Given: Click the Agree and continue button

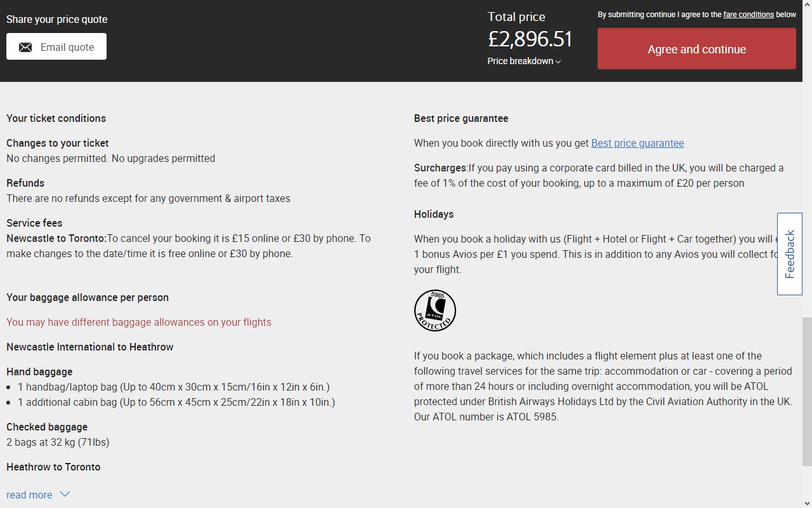Looking at the screenshot, I should tap(697, 49).
